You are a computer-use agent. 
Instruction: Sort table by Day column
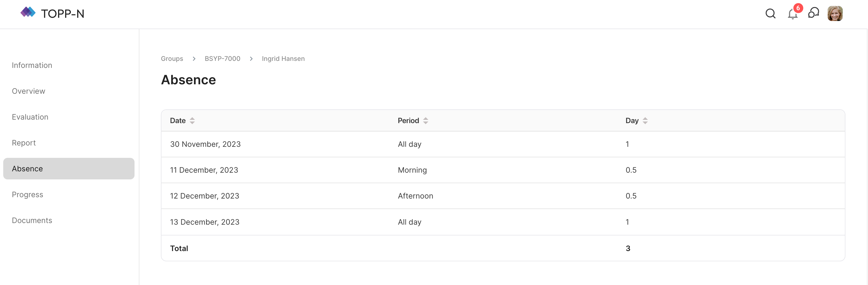(x=645, y=121)
